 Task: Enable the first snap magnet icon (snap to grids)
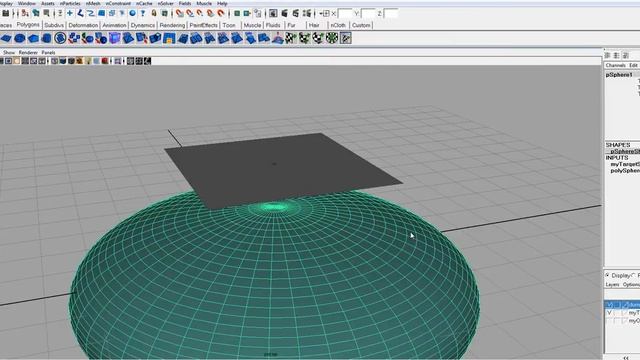180,13
